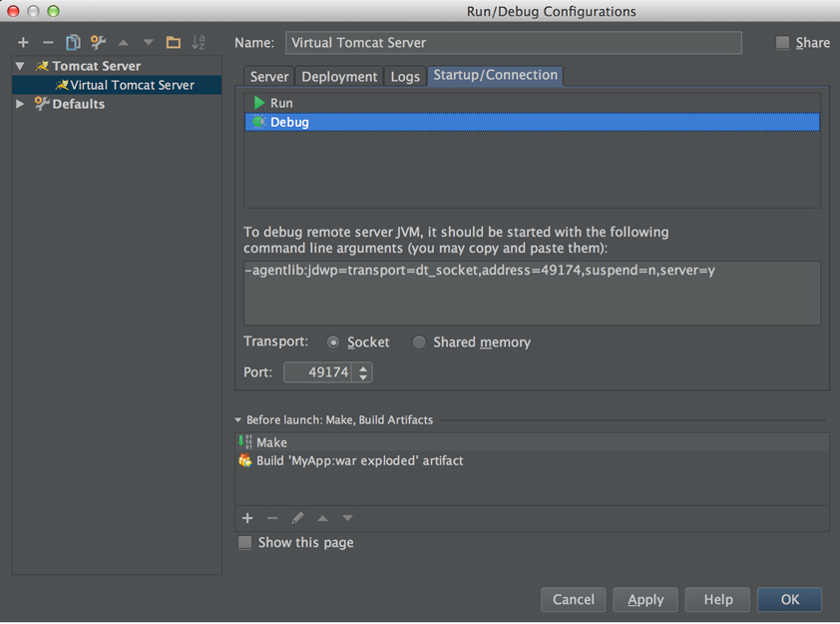Create new folder for configurations
Viewport: 840px width, 624px height.
click(x=173, y=42)
